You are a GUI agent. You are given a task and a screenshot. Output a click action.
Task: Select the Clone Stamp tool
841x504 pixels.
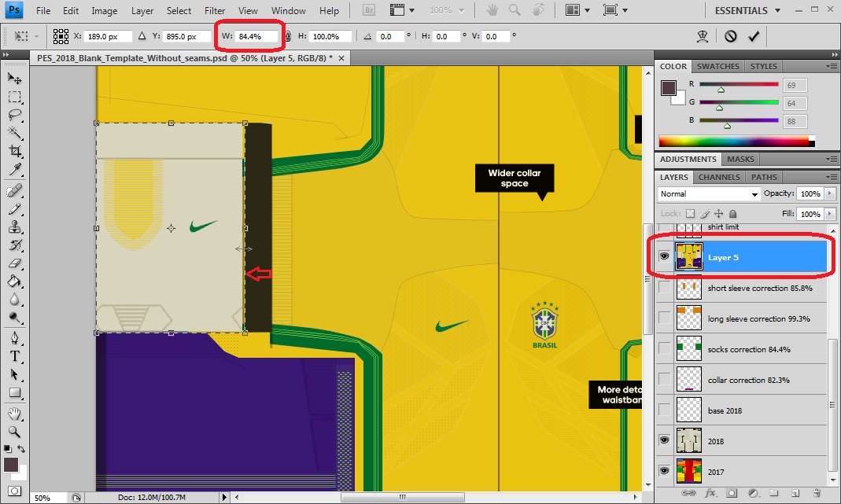(14, 227)
